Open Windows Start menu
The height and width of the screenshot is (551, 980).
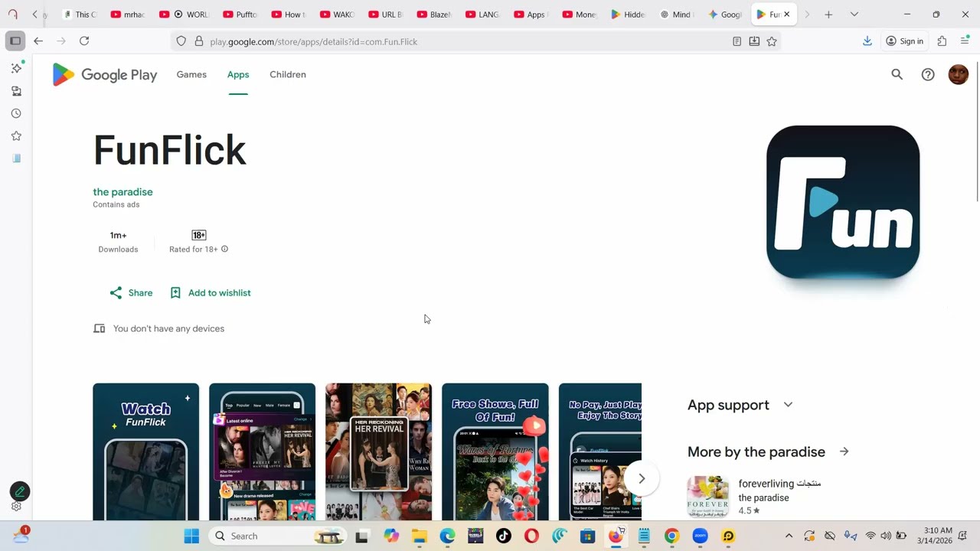tap(191, 536)
